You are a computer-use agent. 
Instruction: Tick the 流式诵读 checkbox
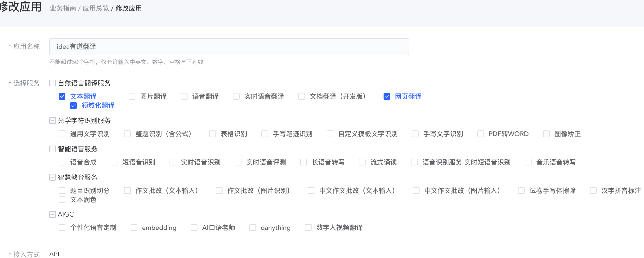(x=362, y=162)
